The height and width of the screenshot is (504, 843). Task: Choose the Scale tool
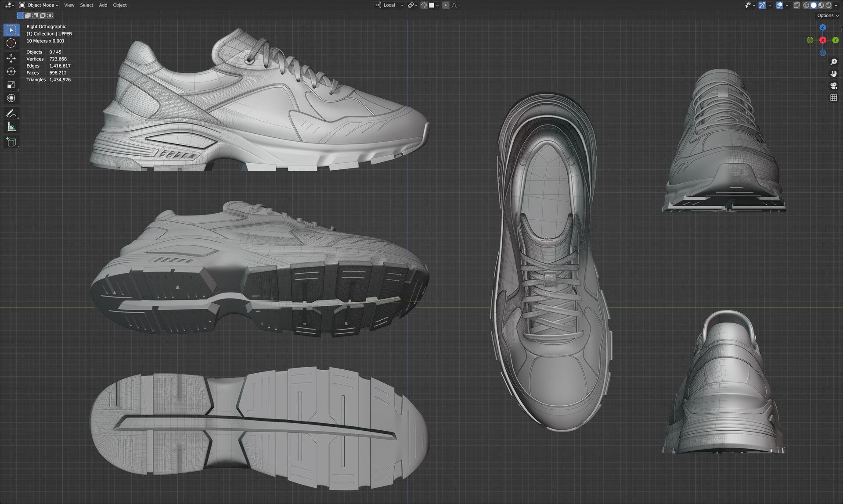[11, 85]
